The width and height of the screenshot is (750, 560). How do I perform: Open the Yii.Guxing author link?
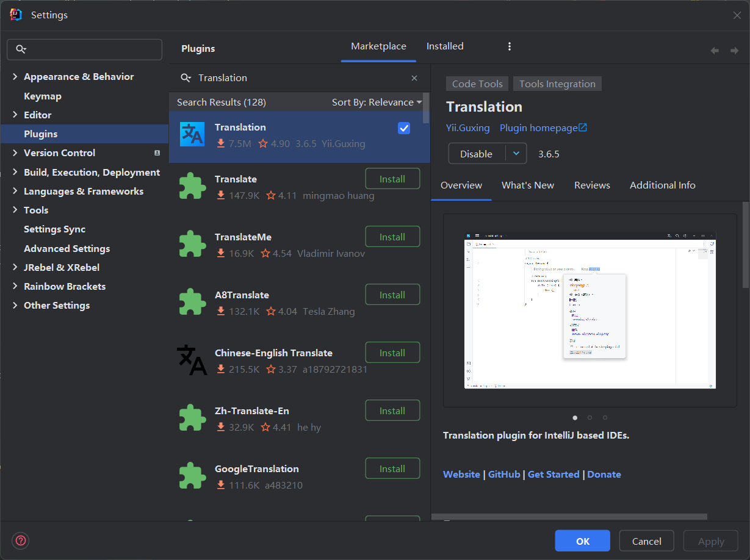(467, 128)
